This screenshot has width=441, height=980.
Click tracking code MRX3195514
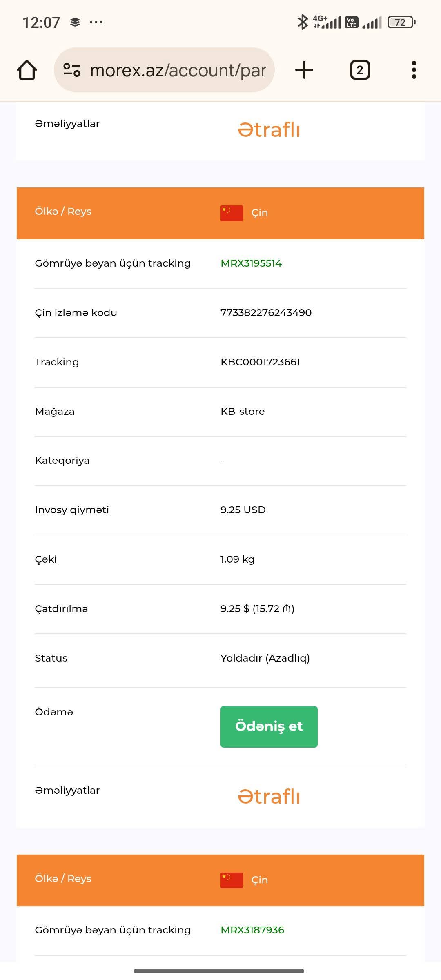[251, 263]
